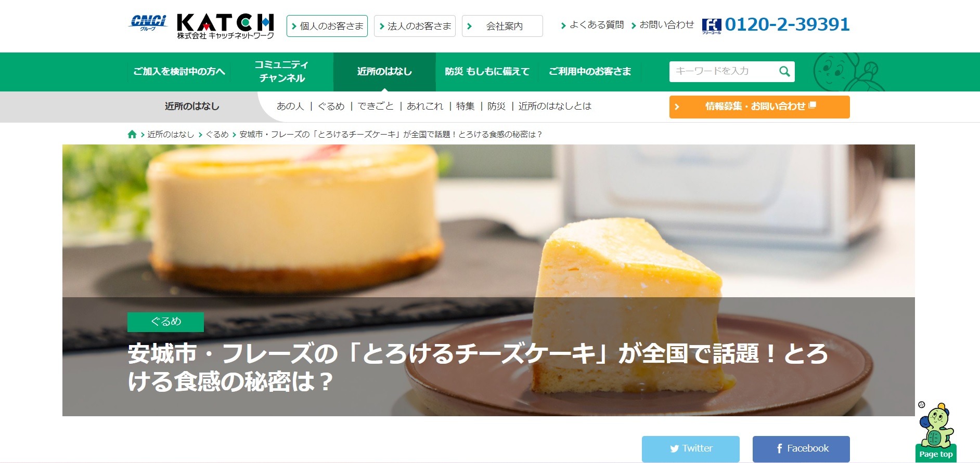Share the article on Twitter
Image resolution: width=980 pixels, height=463 pixels.
pos(690,448)
